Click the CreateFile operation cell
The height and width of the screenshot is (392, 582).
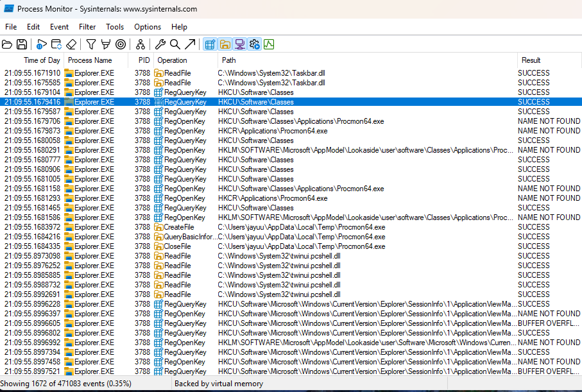tap(179, 227)
